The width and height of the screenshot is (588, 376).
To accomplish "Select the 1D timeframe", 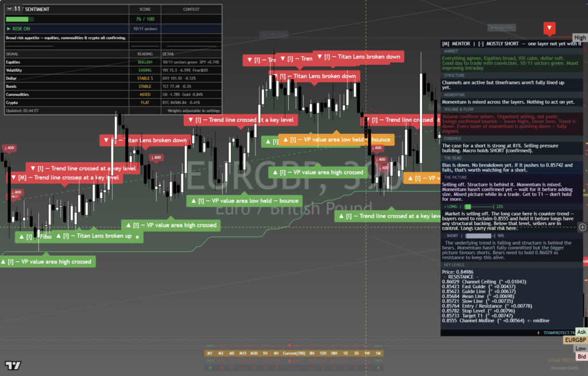I will pos(345,353).
